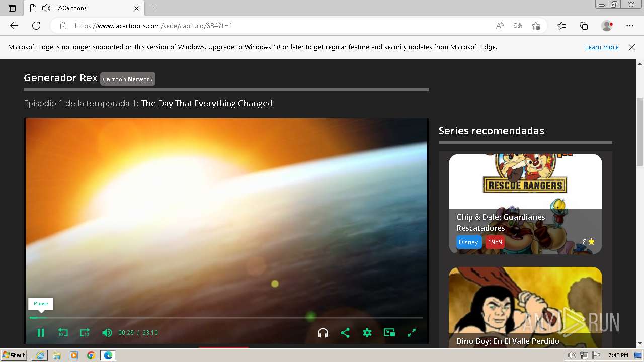Click the 7:42 PM taskbar clock
Viewport: 644px width, 362px height.
tap(618, 355)
